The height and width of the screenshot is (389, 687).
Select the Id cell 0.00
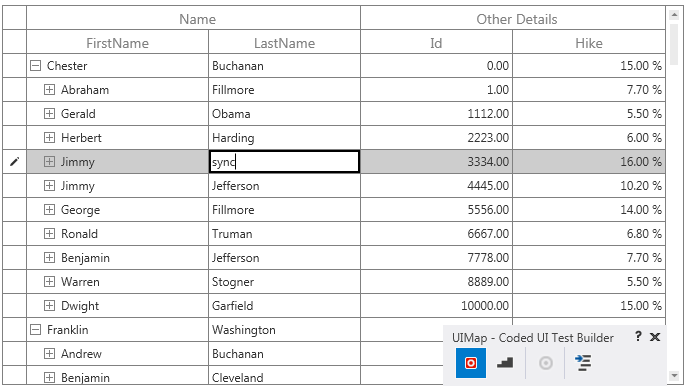click(x=436, y=66)
